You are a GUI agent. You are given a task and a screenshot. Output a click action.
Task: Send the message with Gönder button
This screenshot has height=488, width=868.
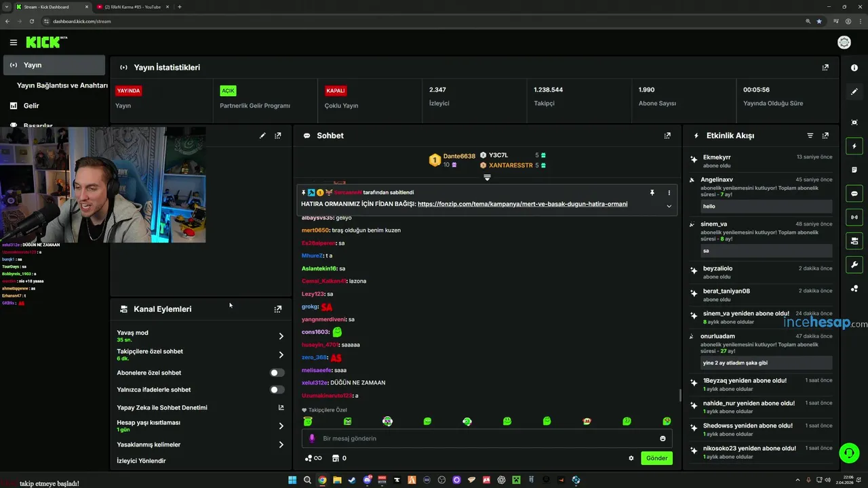pyautogui.click(x=656, y=458)
